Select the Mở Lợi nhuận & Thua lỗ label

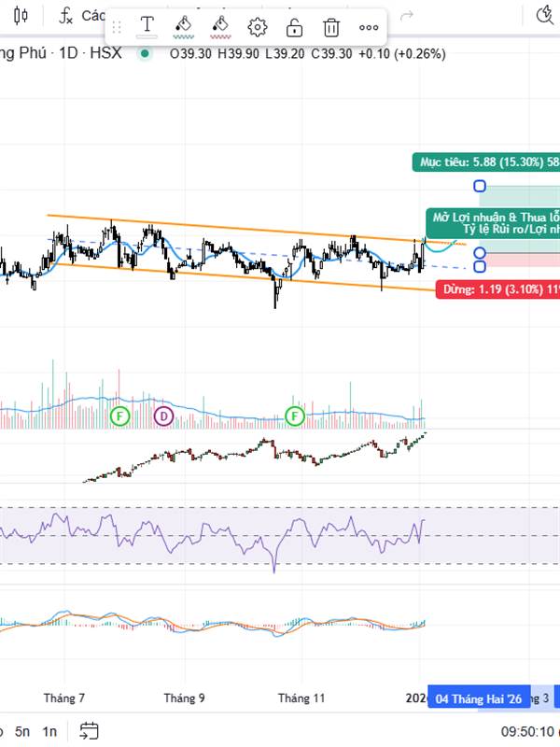pyautogui.click(x=493, y=223)
